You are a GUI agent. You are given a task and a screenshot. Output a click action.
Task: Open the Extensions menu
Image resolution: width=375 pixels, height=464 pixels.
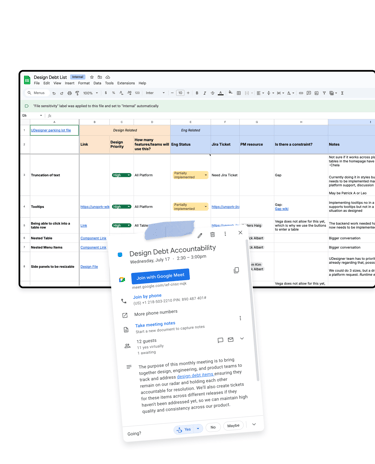click(x=126, y=83)
